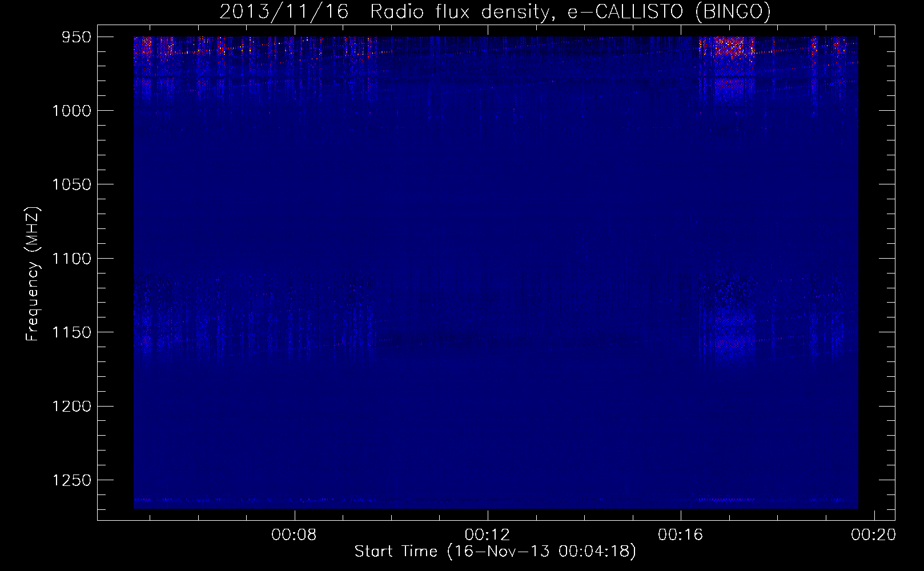Click the 1100 frequency tick label
Viewport: 924px width, 571px height.
71,259
